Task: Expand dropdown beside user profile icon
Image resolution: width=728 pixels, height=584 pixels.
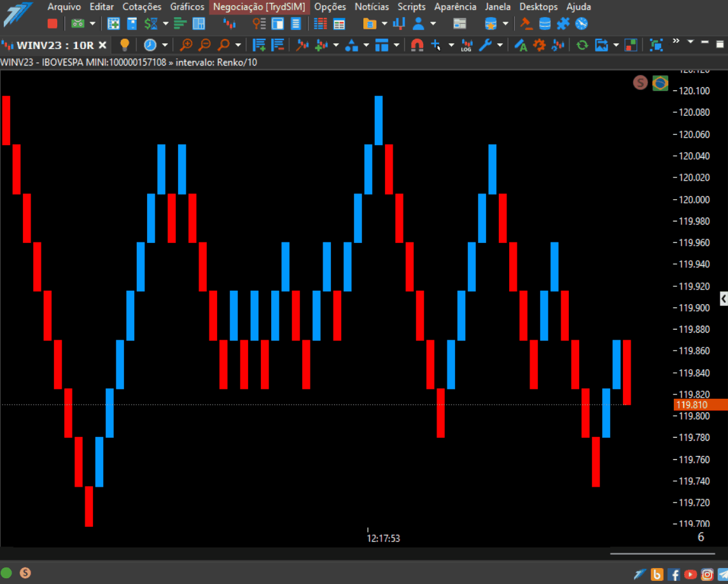Action: click(x=433, y=23)
